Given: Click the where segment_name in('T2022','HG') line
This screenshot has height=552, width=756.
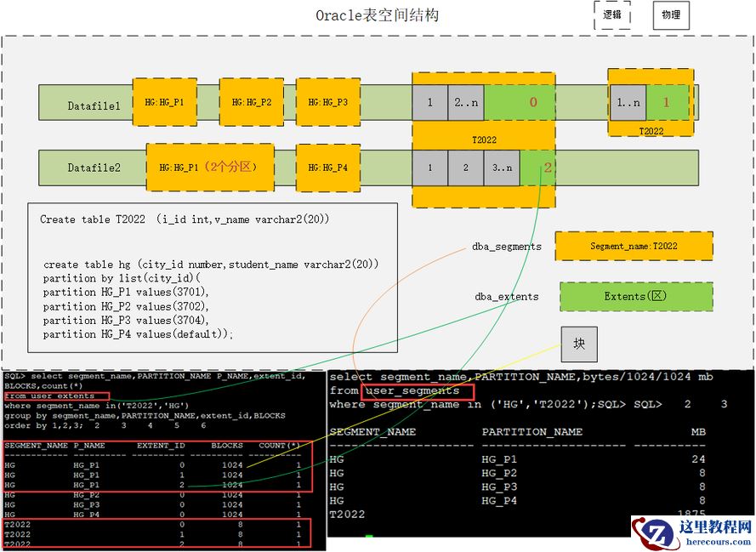Looking at the screenshot, I should click(96, 406).
